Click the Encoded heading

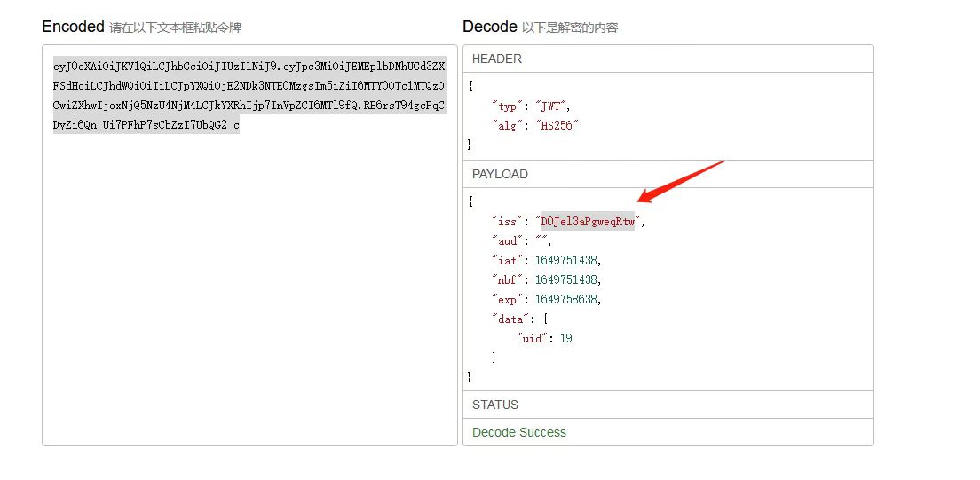(x=73, y=27)
